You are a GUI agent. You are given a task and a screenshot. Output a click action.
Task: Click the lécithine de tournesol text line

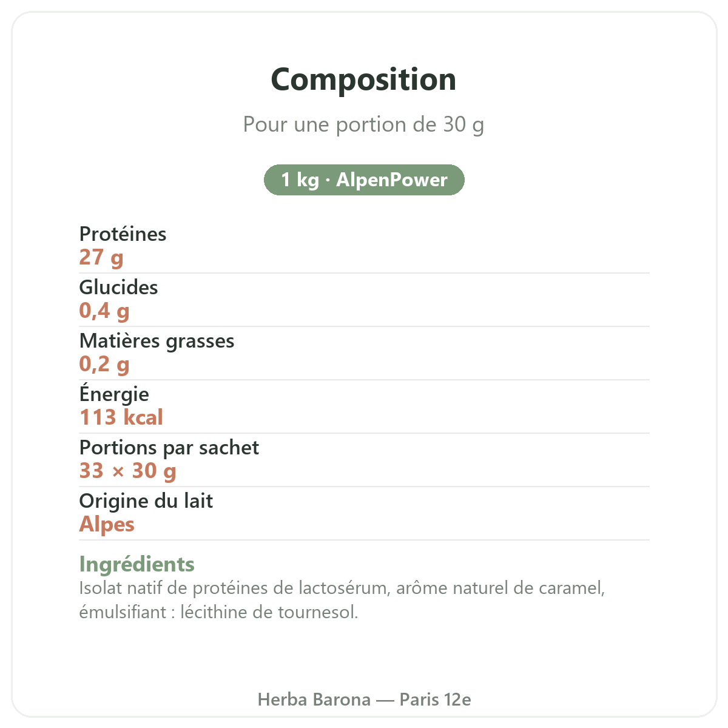(219, 612)
